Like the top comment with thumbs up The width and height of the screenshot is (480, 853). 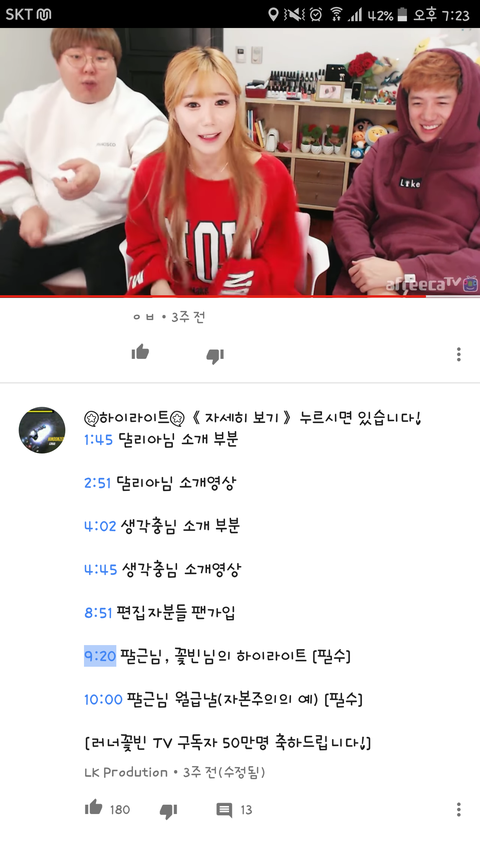[140, 353]
